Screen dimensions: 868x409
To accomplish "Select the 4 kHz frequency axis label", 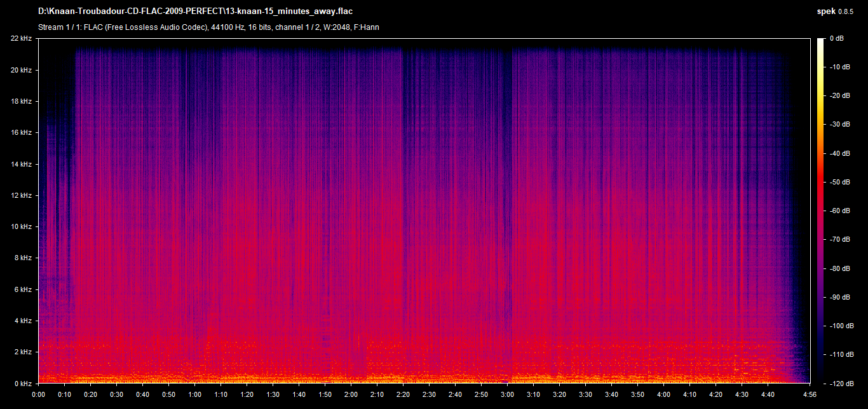I will click(23, 321).
